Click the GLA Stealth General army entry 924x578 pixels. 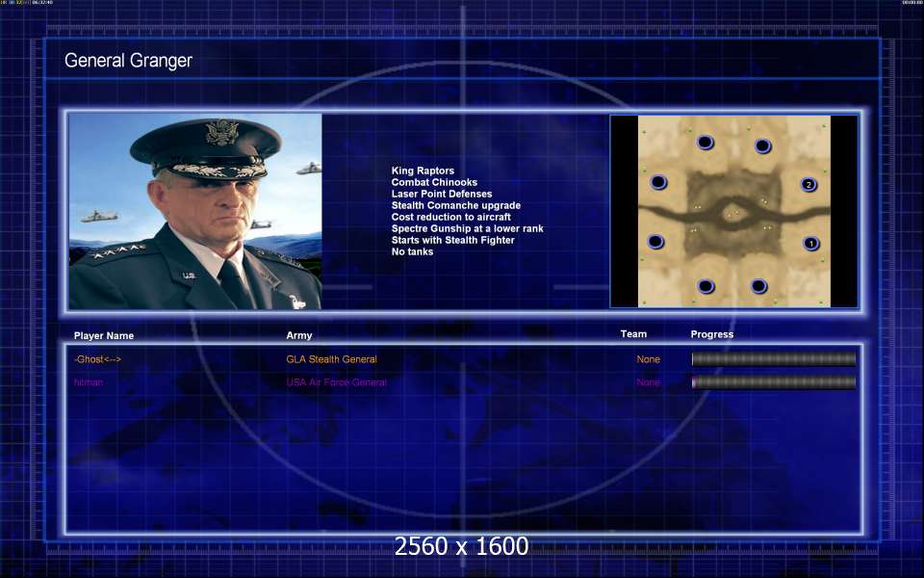tap(331, 359)
